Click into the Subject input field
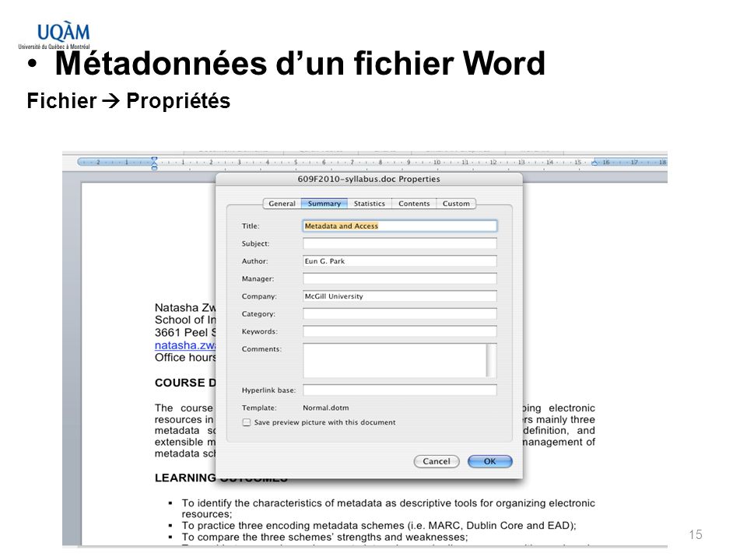The width and height of the screenshot is (747, 560). pyautogui.click(x=400, y=243)
